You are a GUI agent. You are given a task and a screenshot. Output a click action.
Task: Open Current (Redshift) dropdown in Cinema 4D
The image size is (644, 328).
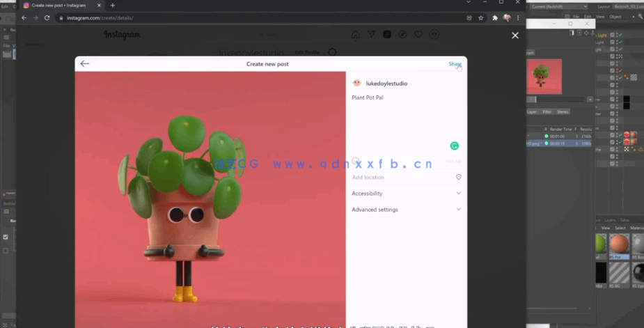pyautogui.click(x=559, y=6)
